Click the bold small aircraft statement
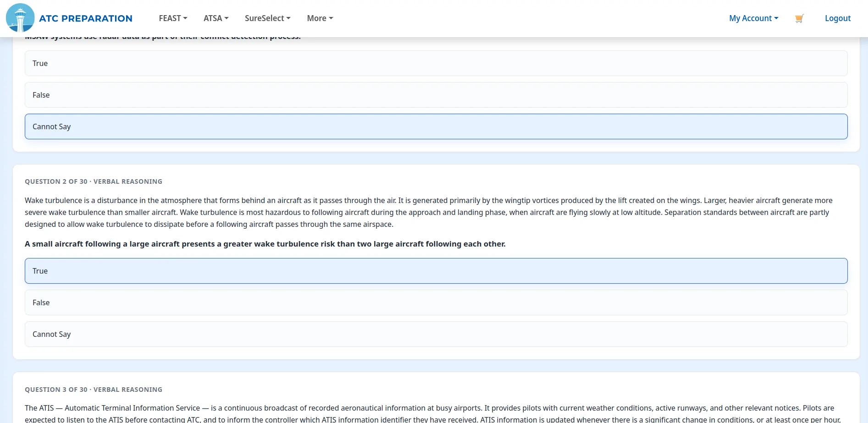This screenshot has height=423, width=868. [265, 244]
